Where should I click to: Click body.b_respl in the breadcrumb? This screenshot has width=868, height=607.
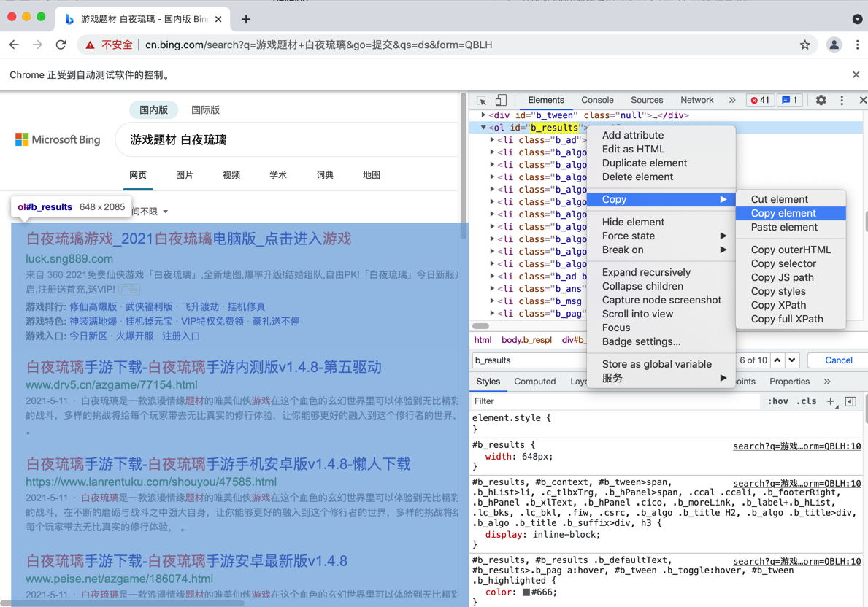tap(526, 340)
